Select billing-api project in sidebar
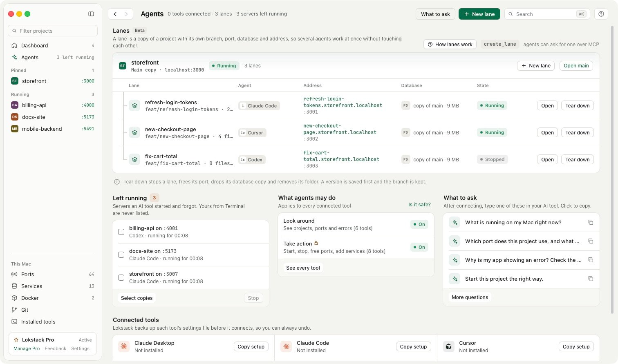 [53, 105]
